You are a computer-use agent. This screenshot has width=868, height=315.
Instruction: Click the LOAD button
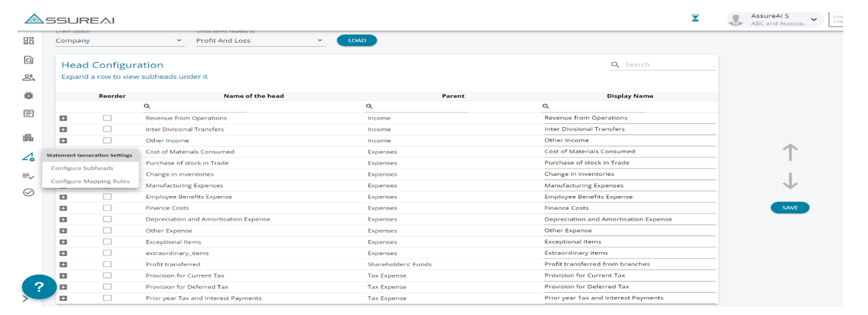coord(357,41)
